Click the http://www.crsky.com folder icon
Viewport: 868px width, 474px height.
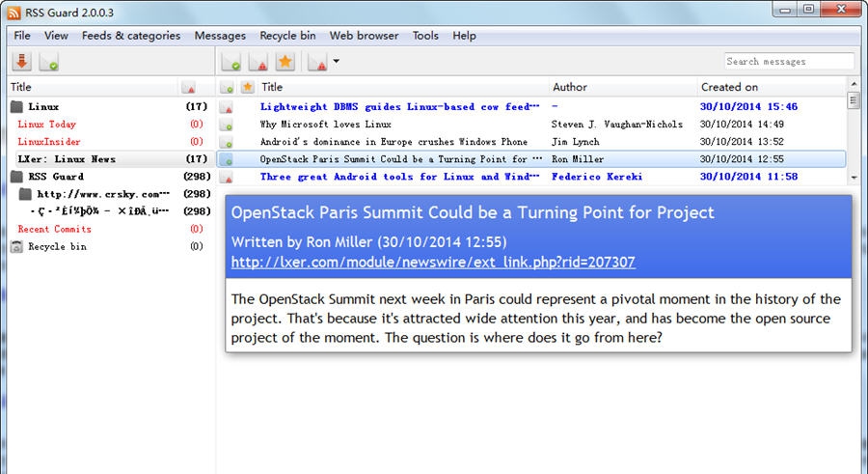[25, 194]
